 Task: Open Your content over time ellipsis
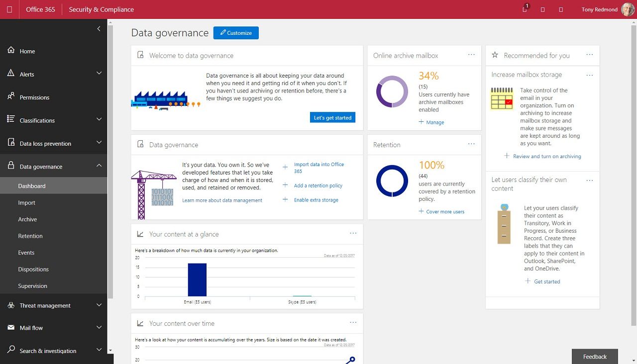(x=353, y=322)
